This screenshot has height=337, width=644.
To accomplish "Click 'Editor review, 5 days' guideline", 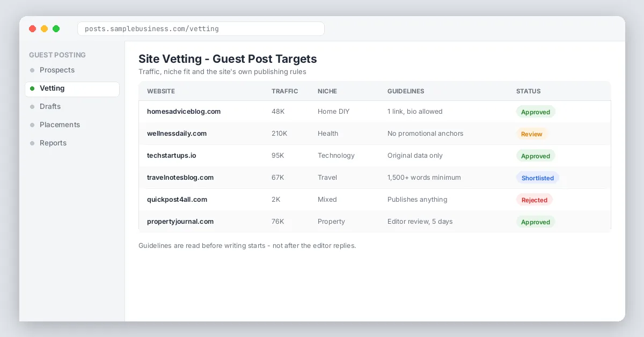I will click(420, 222).
